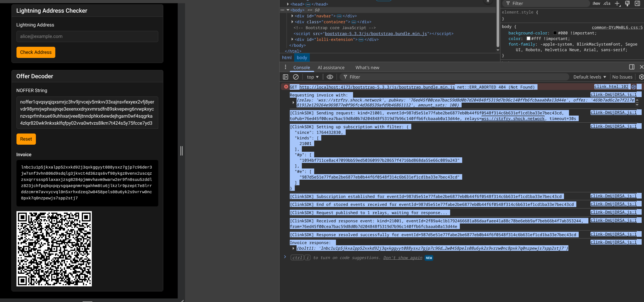
Task: Toggle the .cls element classes panel
Action: [607, 4]
